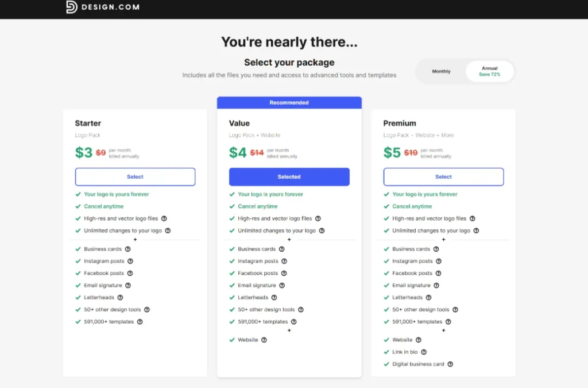Open info tooltip for Starter high-res vector files
The width and height of the screenshot is (588, 388).
click(x=164, y=218)
